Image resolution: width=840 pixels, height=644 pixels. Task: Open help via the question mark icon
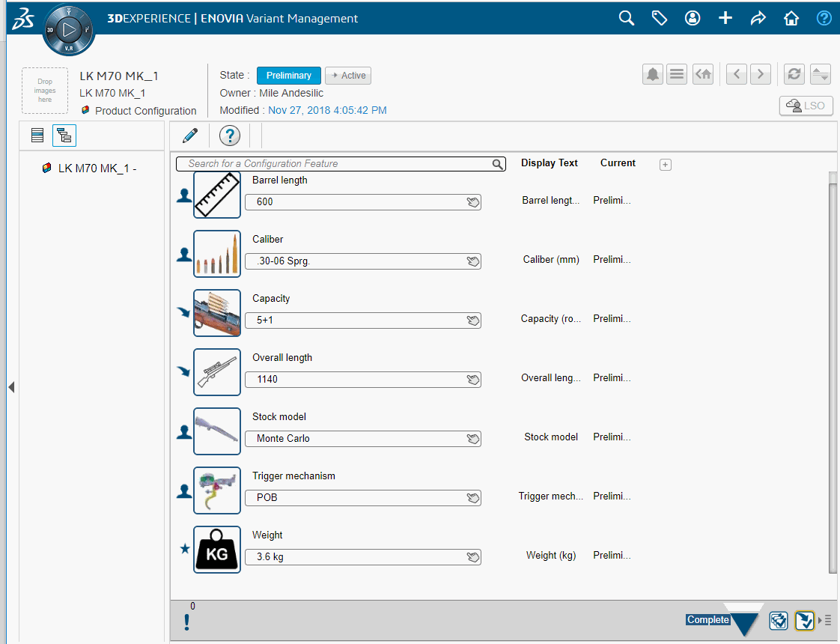point(824,17)
